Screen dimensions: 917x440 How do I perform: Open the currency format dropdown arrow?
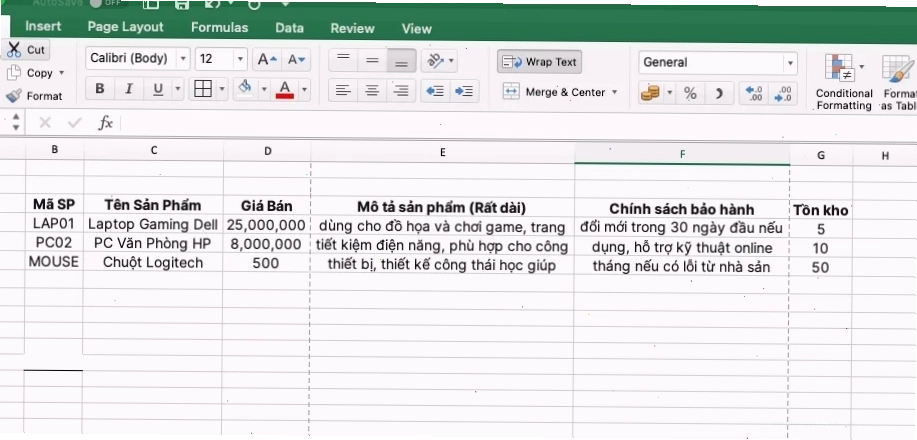pyautogui.click(x=669, y=93)
